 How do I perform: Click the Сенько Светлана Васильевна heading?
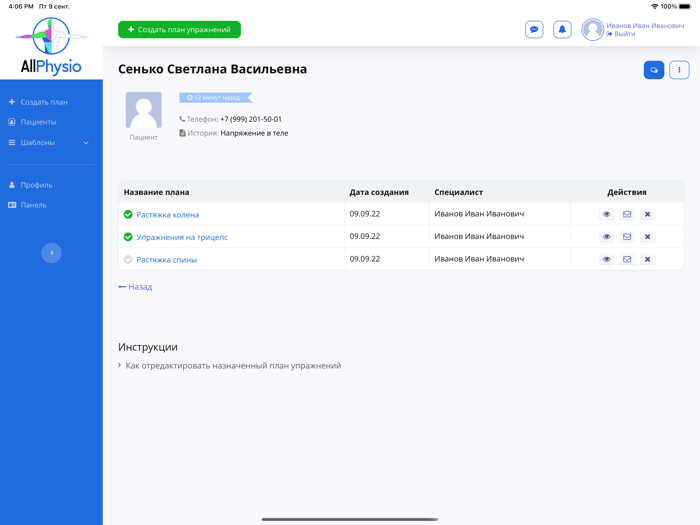(212, 69)
